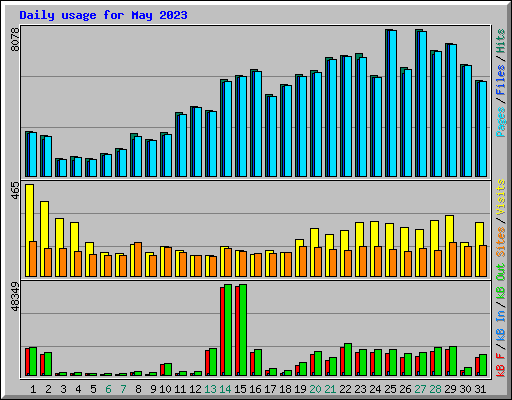512x400 pixels.
Task: Click the cyan Pages bar for day 16
Action: tap(258, 124)
